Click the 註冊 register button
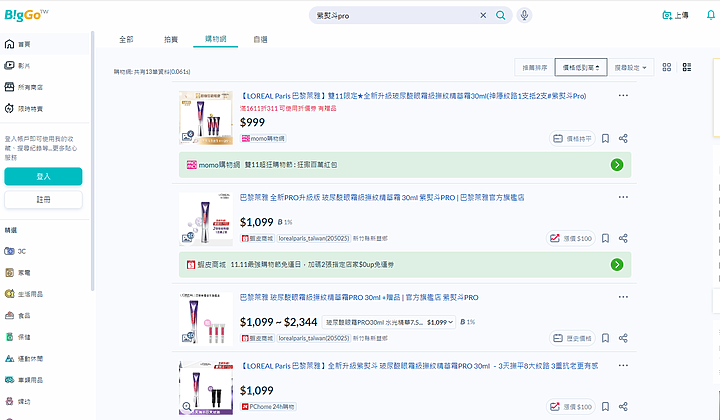The height and width of the screenshot is (420, 720). pos(43,200)
